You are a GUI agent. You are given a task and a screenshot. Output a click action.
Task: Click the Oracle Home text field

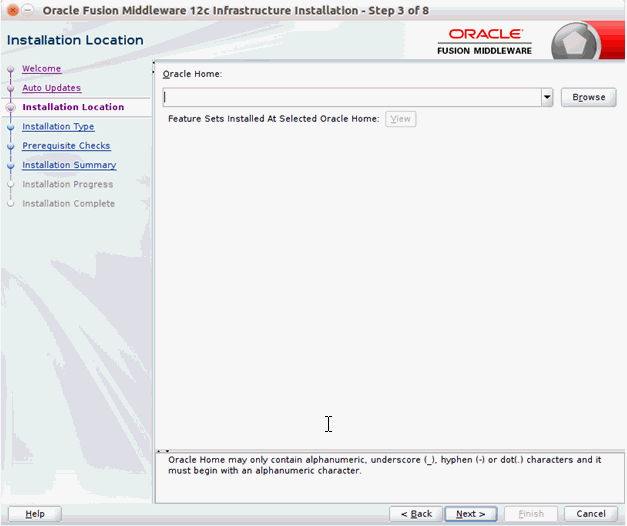(352, 97)
